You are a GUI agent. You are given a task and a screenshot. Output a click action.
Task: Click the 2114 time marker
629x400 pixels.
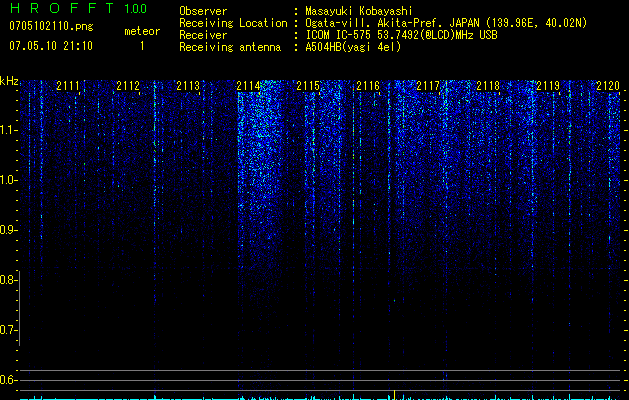248,85
